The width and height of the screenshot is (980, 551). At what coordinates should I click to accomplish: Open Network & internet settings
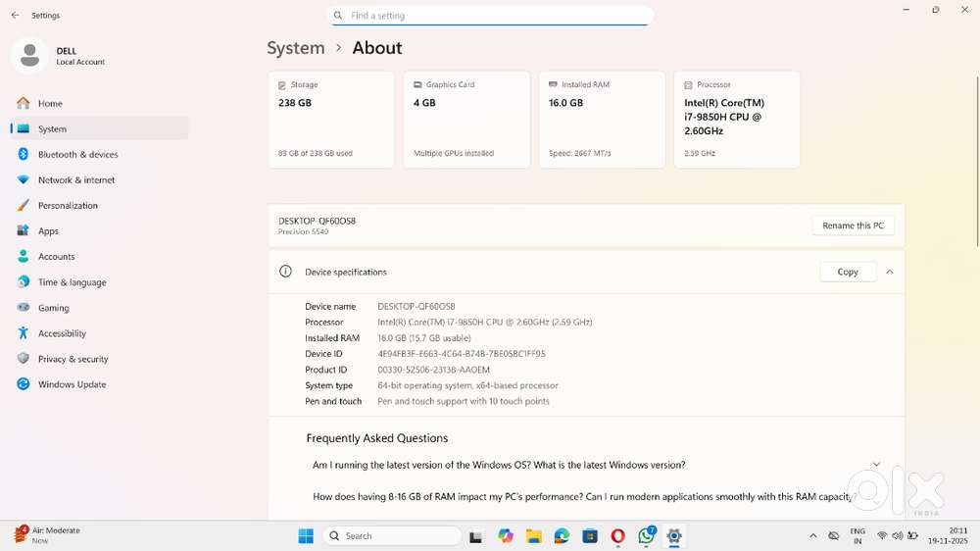[x=100, y=180]
